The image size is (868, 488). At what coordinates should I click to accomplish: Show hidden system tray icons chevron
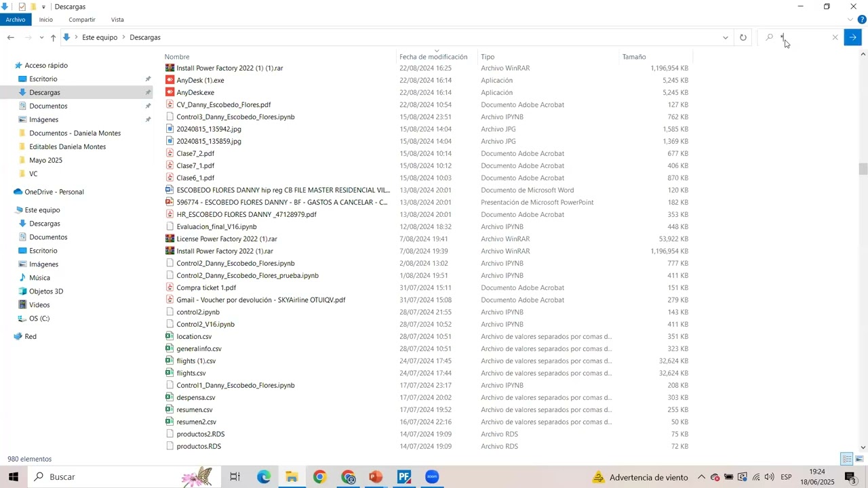(x=701, y=477)
